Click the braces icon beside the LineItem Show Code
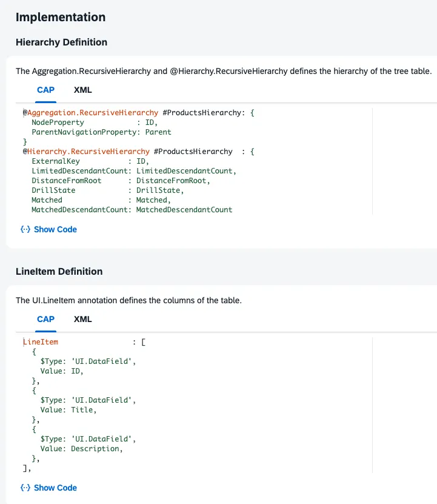The width and height of the screenshot is (437, 504). 25,488
